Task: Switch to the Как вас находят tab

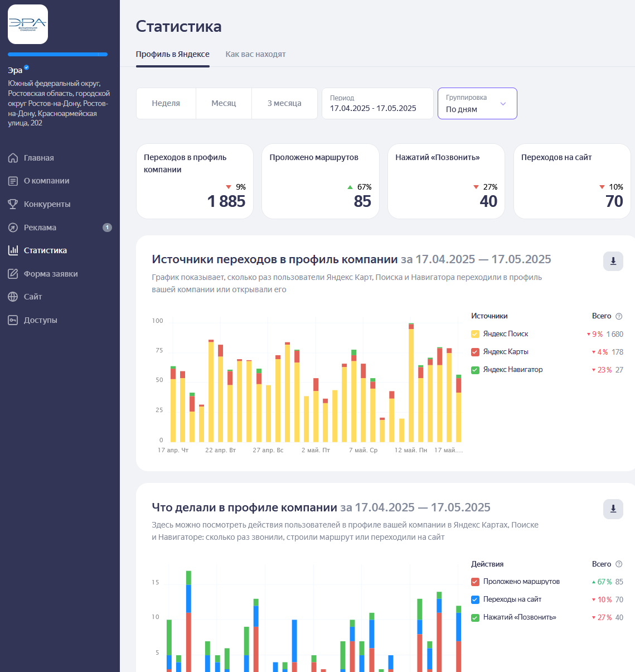Action: pyautogui.click(x=255, y=54)
